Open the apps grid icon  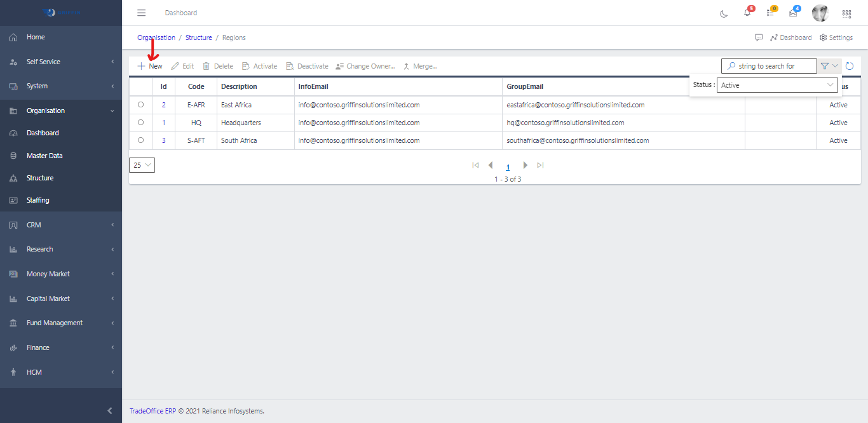[846, 13]
